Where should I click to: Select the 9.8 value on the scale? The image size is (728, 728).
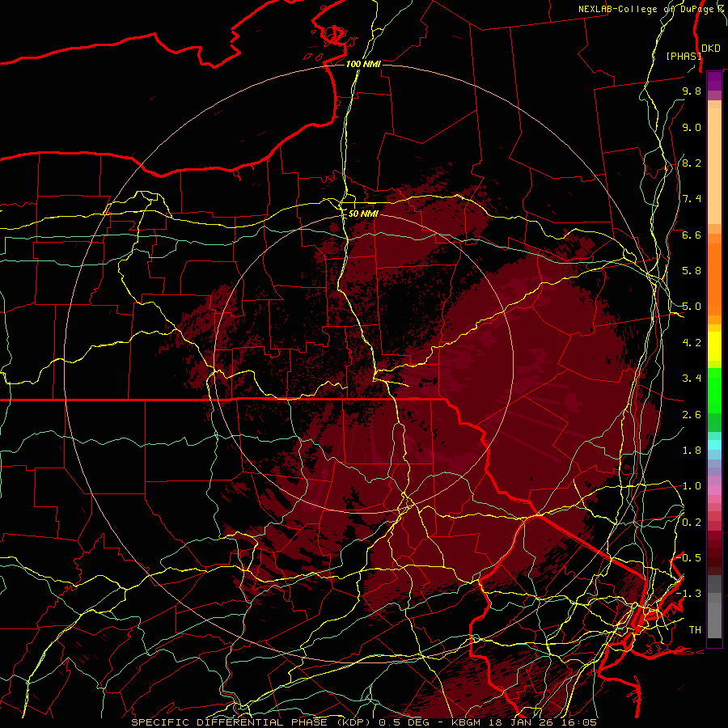click(692, 91)
